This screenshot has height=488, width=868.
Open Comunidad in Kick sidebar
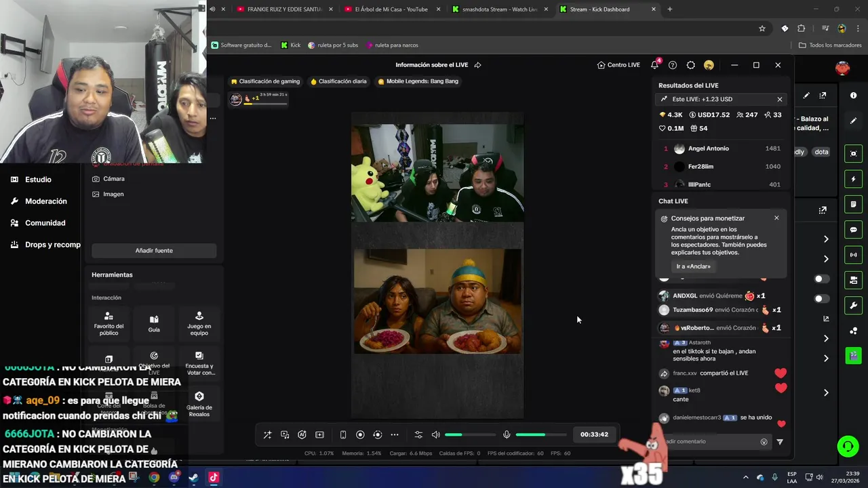click(x=38, y=223)
